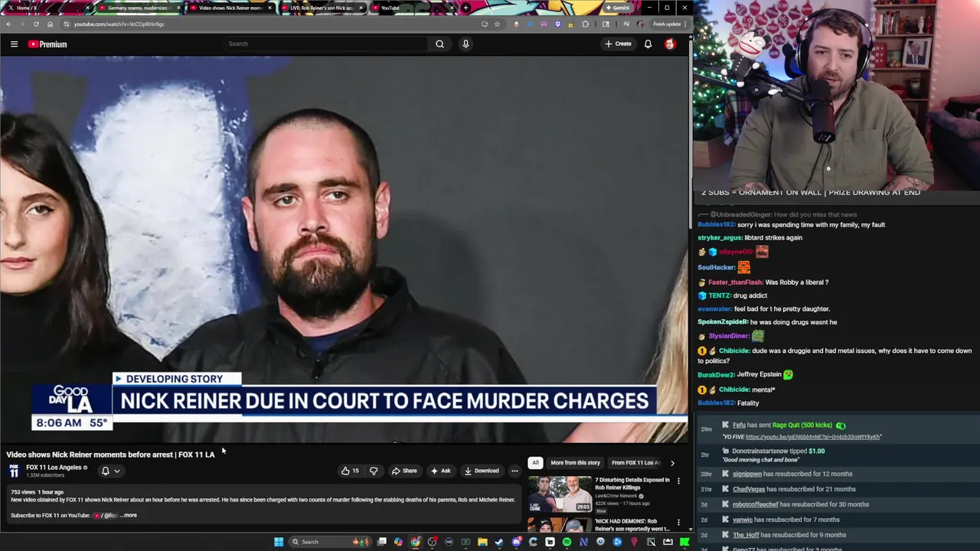Expand channel notification bell dropdown
This screenshot has height=551, width=980.
(x=111, y=471)
